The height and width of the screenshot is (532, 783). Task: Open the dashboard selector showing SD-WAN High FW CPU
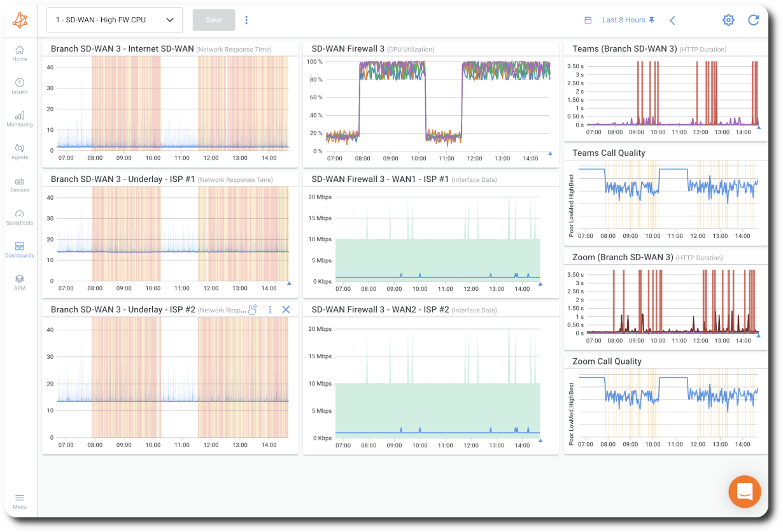115,20
